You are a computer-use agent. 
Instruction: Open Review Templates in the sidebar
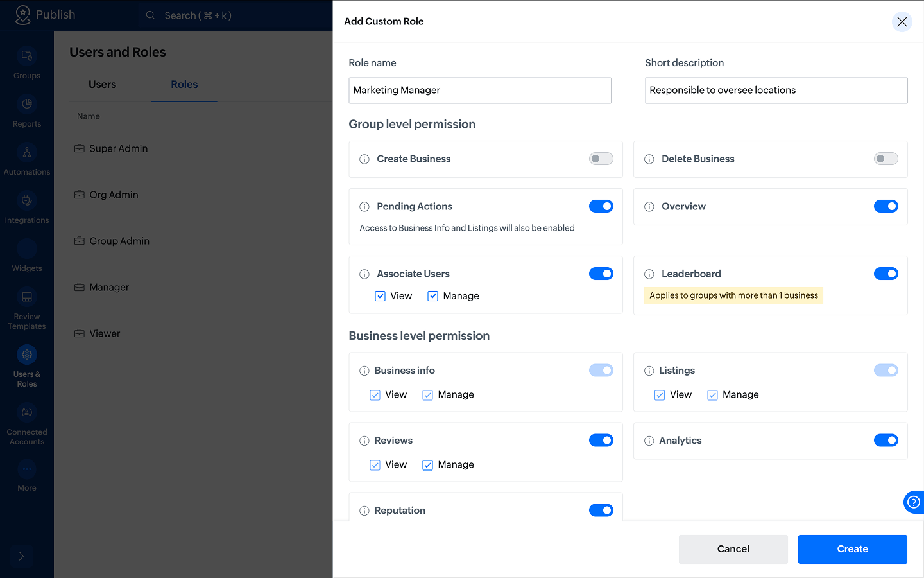click(27, 309)
